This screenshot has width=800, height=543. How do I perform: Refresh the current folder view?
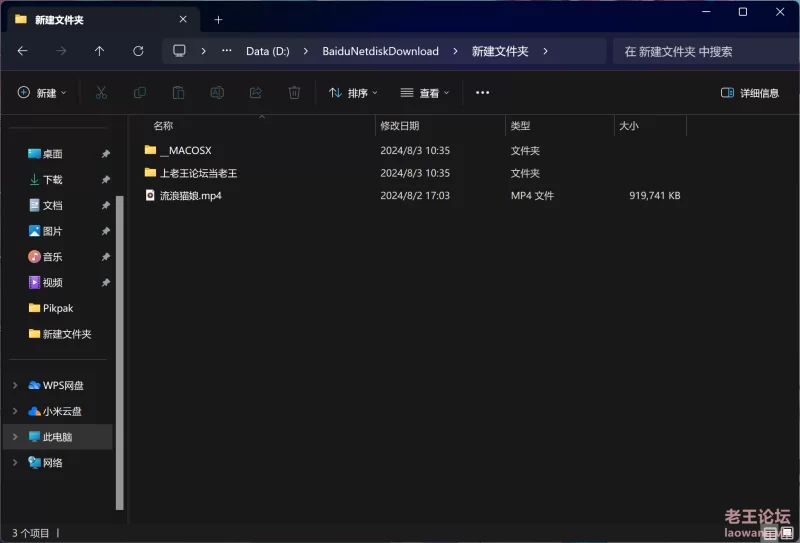pos(138,51)
